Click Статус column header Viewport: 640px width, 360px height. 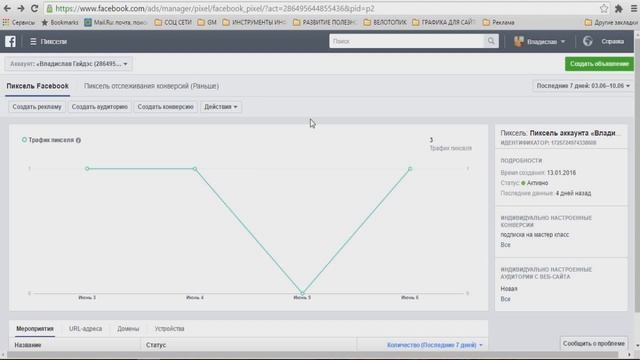click(156, 345)
